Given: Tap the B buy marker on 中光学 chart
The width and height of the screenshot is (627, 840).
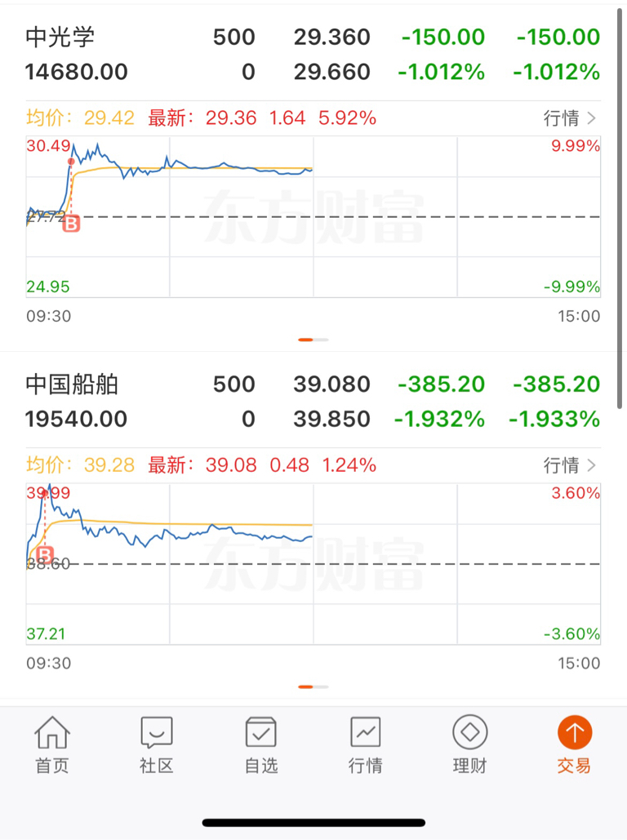Looking at the screenshot, I should point(71,224).
